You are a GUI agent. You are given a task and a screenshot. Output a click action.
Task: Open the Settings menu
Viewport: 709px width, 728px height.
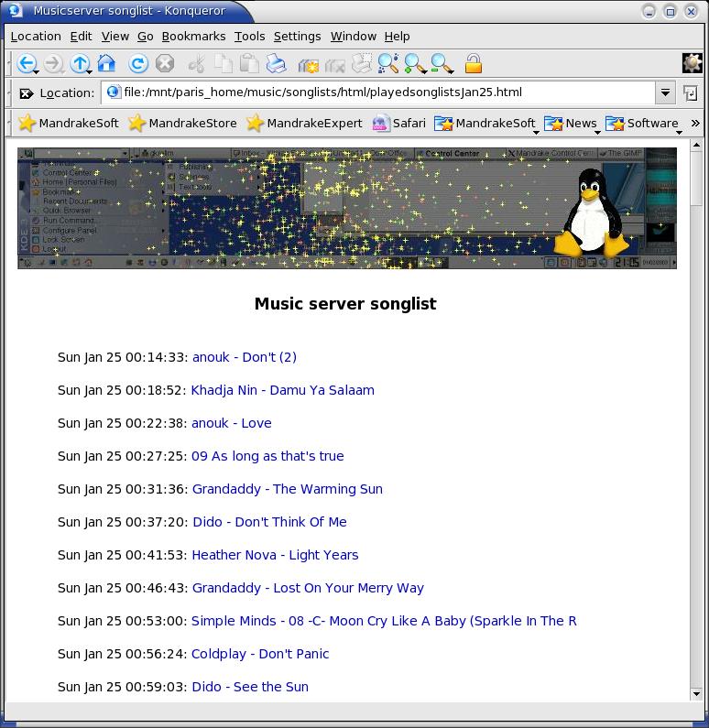297,37
